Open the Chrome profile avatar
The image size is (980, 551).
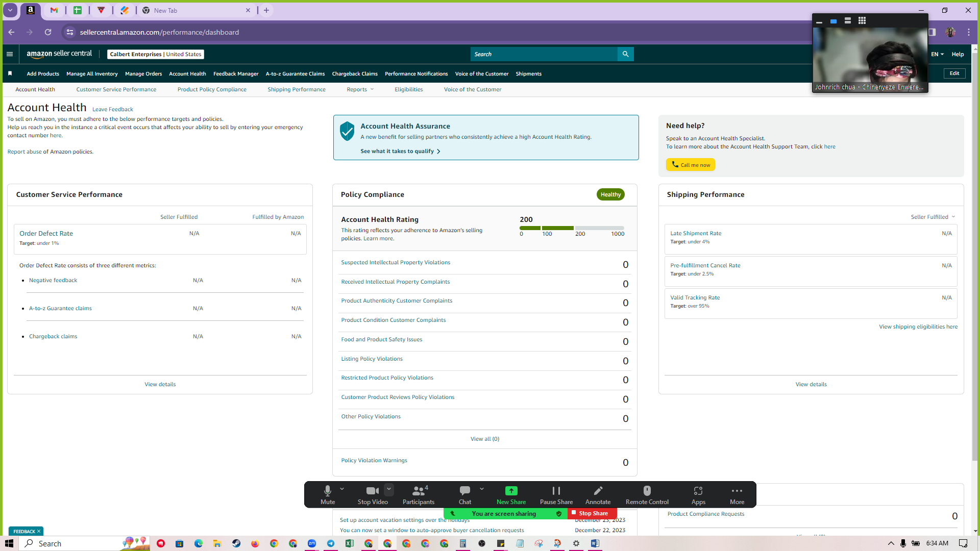pyautogui.click(x=950, y=32)
